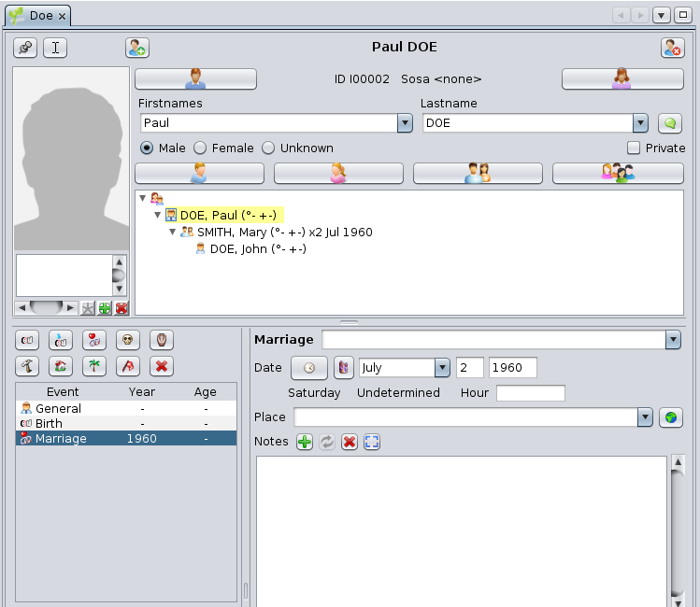Click the star media icon below the photo
This screenshot has height=607, width=700.
(88, 308)
